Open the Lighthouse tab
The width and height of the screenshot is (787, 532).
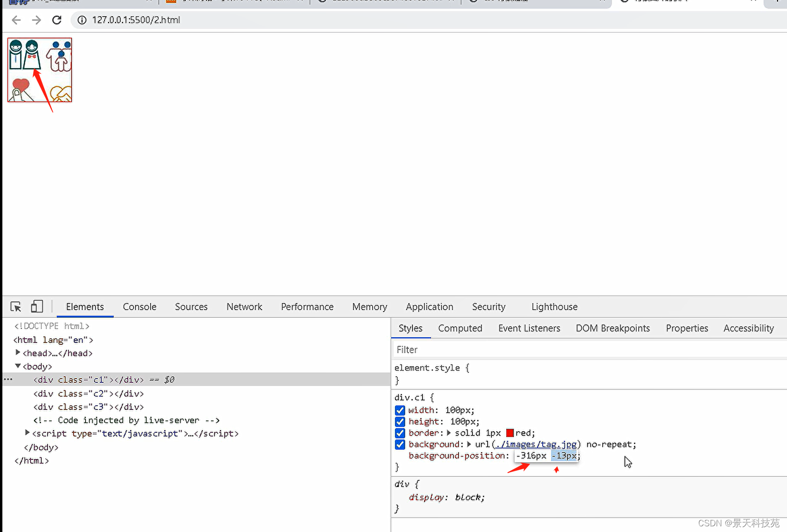coord(555,307)
